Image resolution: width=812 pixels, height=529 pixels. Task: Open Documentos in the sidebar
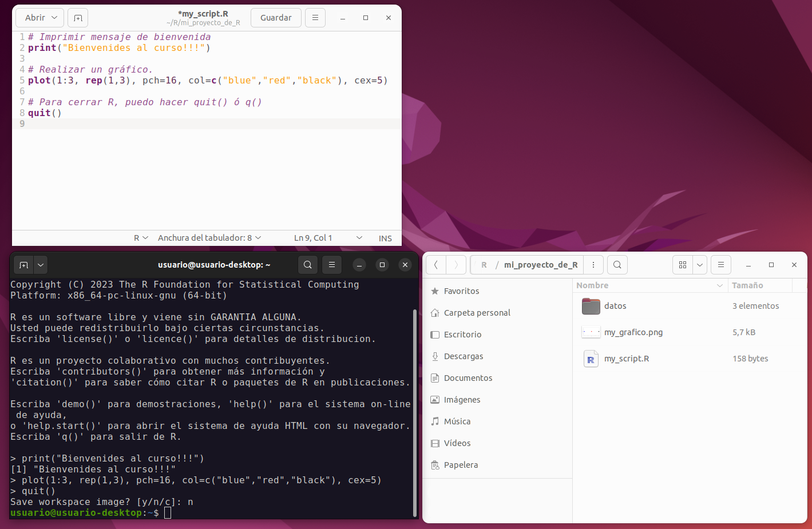click(x=468, y=378)
